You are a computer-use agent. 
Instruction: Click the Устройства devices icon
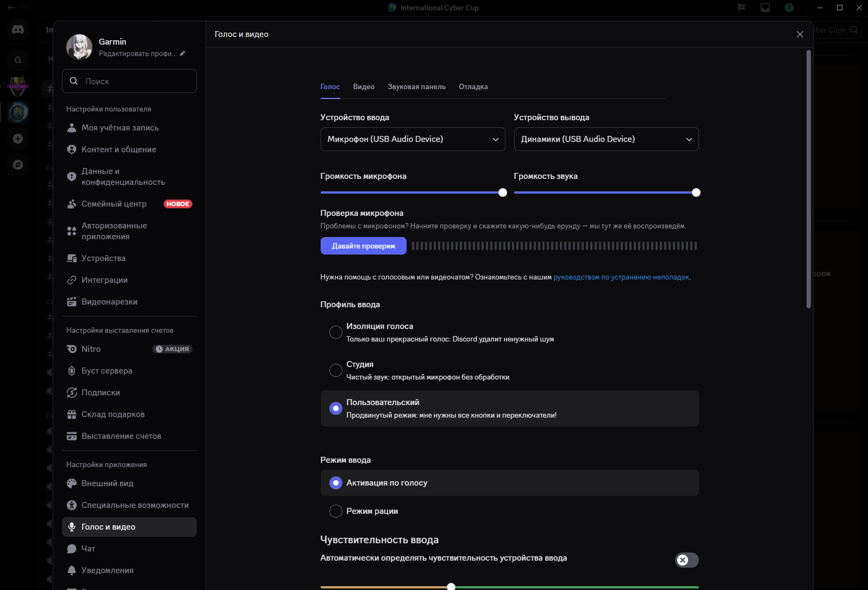(71, 258)
